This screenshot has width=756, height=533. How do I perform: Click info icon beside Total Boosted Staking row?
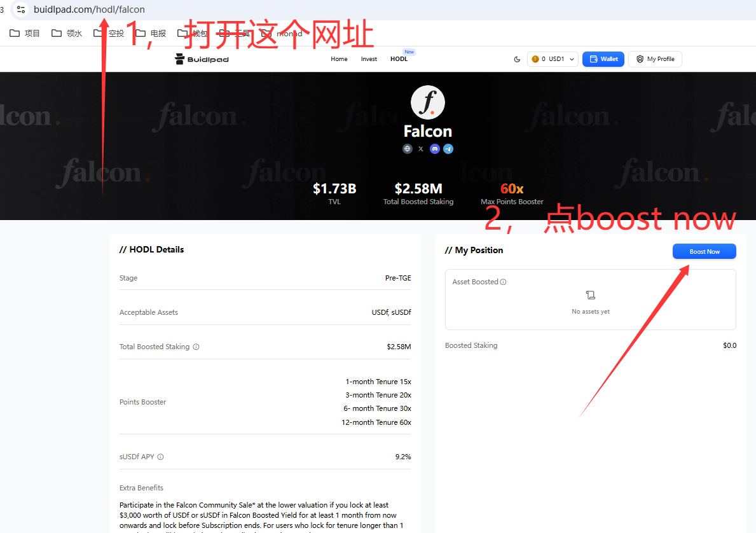196,347
